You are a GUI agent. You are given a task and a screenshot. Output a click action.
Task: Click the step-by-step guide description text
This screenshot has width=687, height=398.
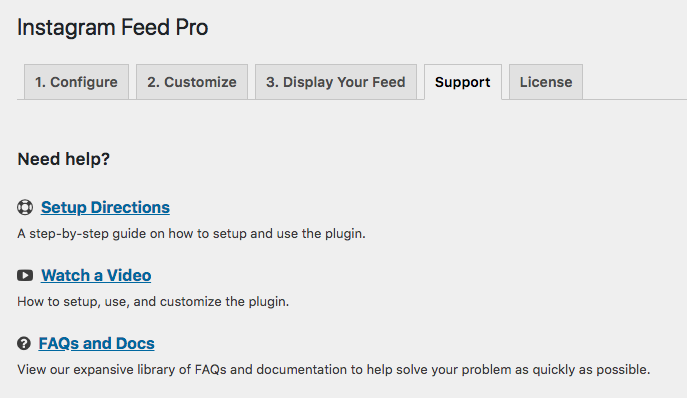pyautogui.click(x=191, y=234)
